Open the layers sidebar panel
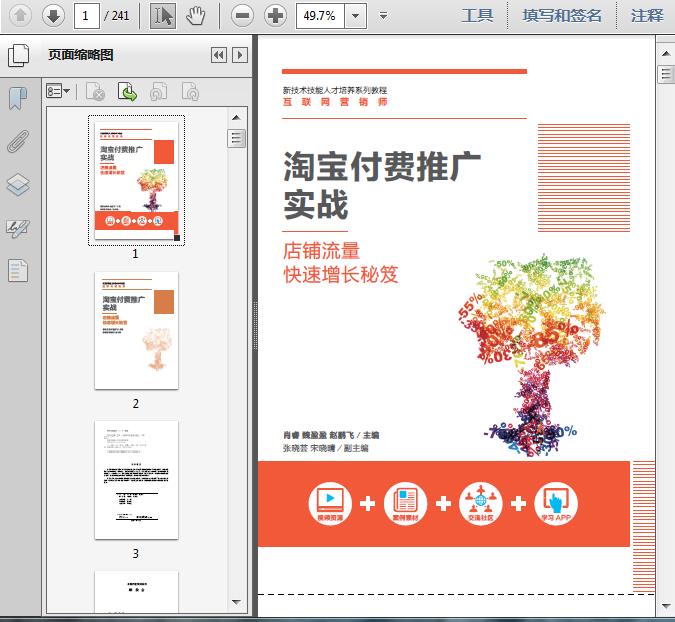This screenshot has height=622, width=675. click(x=18, y=185)
